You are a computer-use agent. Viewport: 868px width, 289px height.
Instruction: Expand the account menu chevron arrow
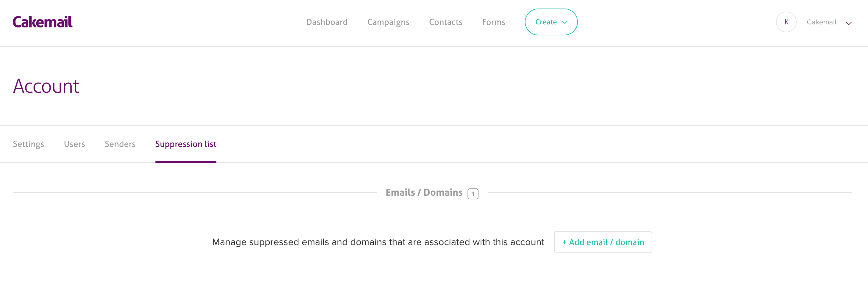pyautogui.click(x=848, y=23)
